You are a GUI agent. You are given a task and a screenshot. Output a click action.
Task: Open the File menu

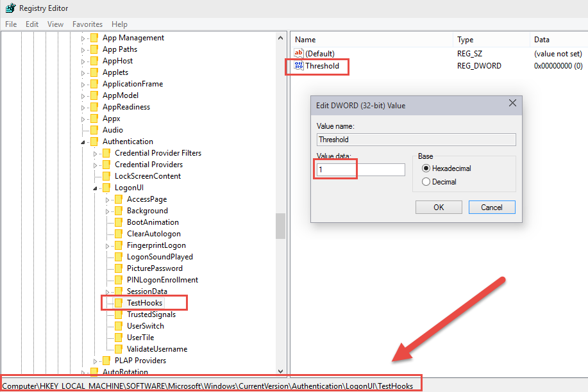[x=11, y=24]
